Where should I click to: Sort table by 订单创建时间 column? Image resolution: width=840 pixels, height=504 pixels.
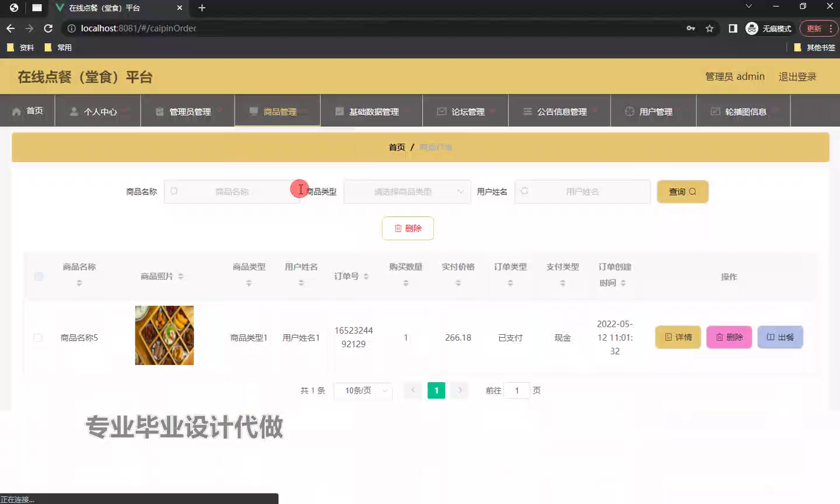pos(624,283)
